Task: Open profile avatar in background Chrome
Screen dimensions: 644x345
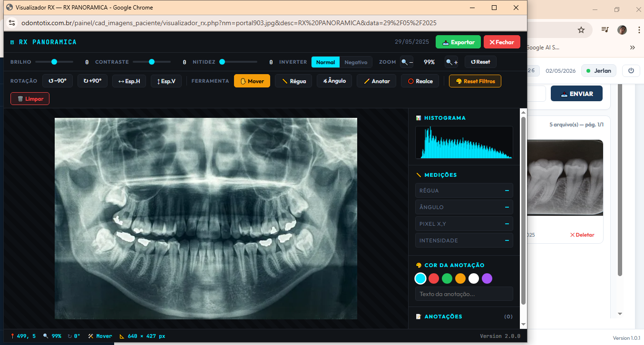Action: click(622, 30)
